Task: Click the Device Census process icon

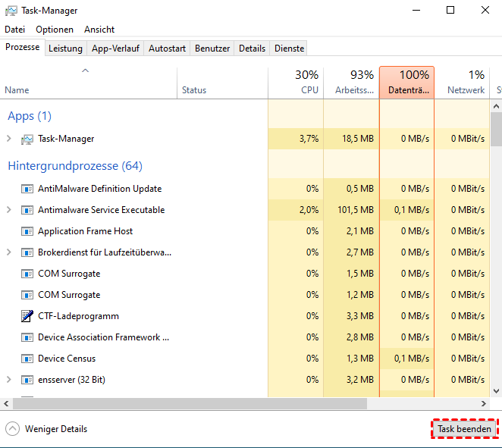Action: (27, 359)
